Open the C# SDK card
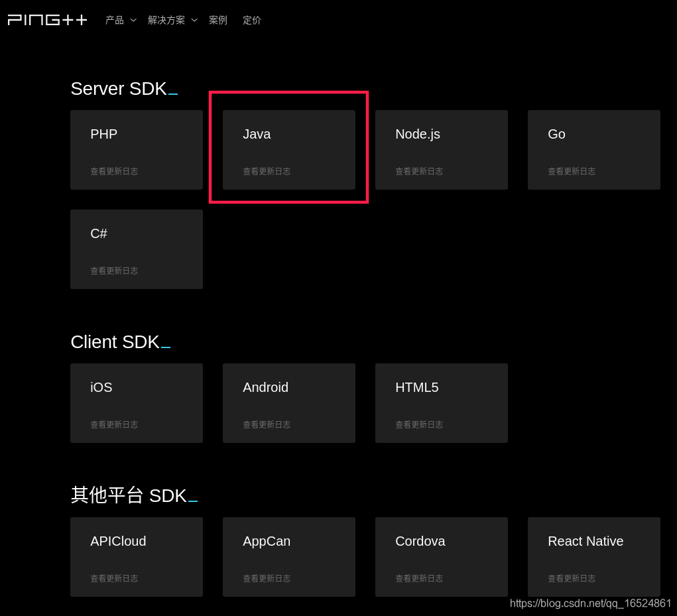 click(137, 249)
